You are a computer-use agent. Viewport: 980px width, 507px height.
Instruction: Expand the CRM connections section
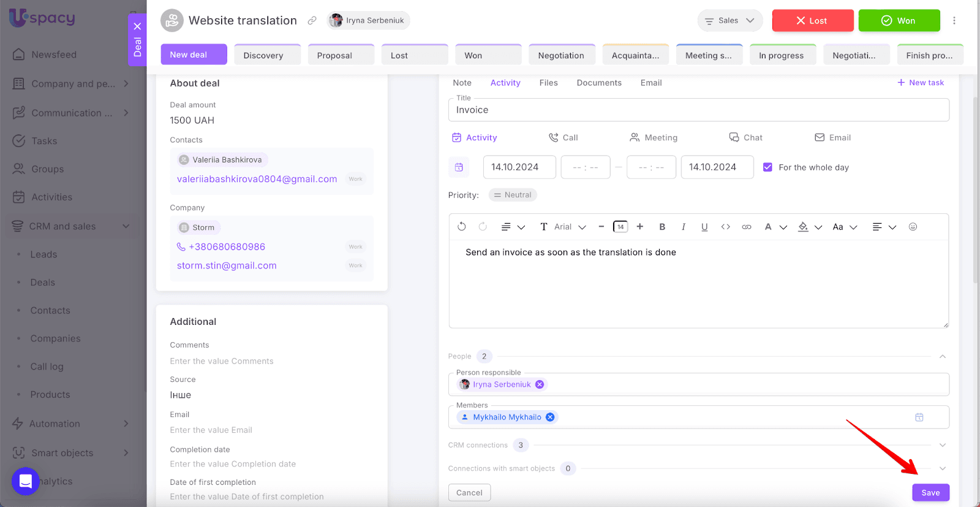tap(942, 445)
